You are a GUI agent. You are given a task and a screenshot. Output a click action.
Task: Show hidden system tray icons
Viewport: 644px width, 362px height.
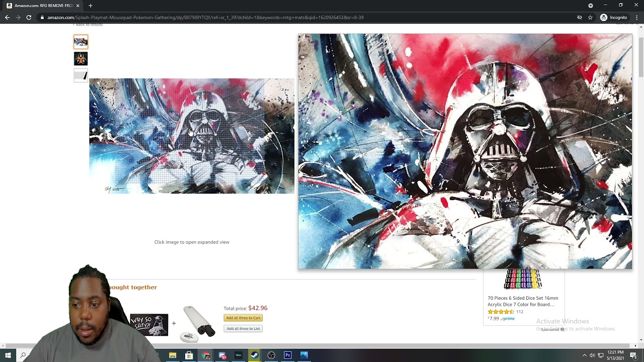pos(584,355)
